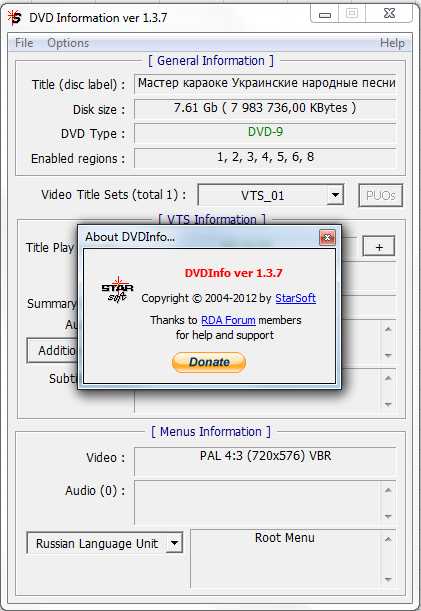421x611 pixels.
Task: Minimize the DVD Information window
Action: coord(325,14)
